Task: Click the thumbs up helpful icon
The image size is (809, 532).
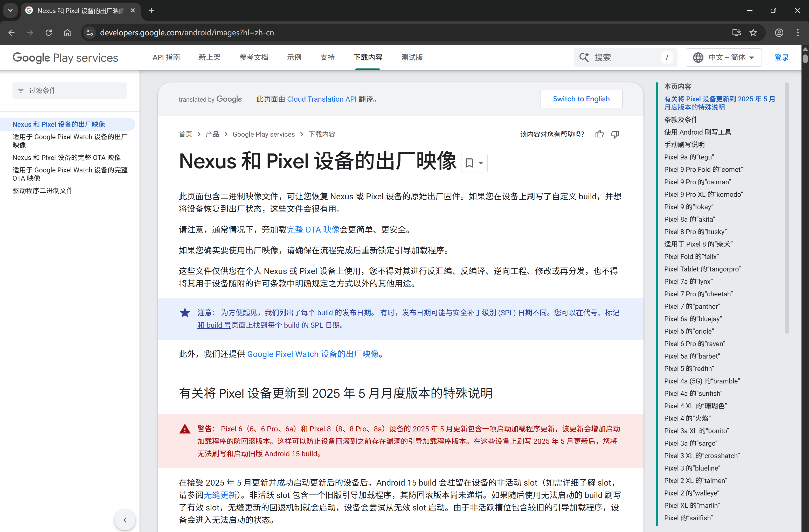Action: 600,134
